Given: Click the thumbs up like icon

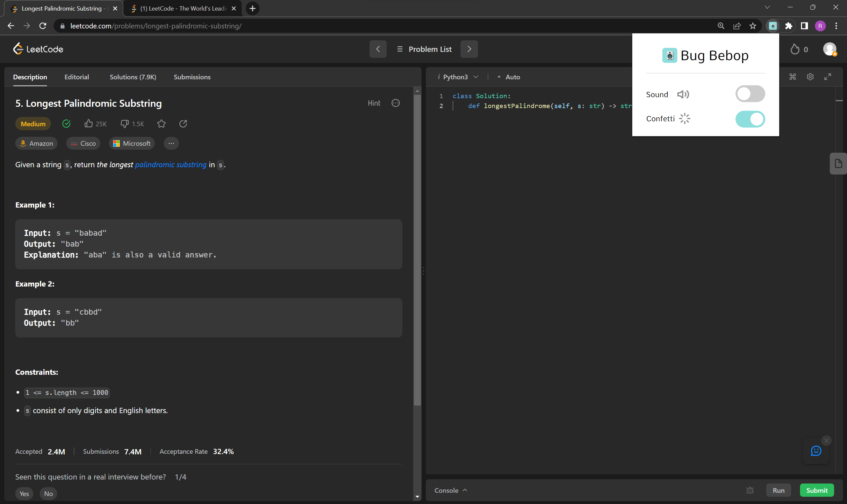Looking at the screenshot, I should pyautogui.click(x=88, y=124).
